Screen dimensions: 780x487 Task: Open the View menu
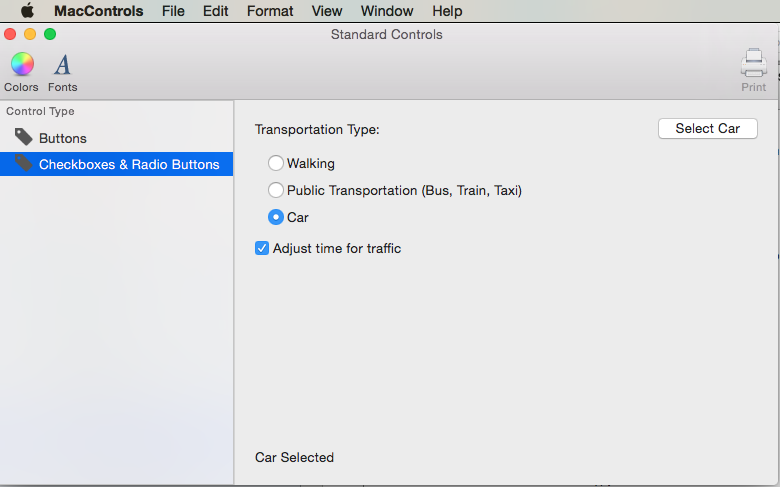[327, 11]
